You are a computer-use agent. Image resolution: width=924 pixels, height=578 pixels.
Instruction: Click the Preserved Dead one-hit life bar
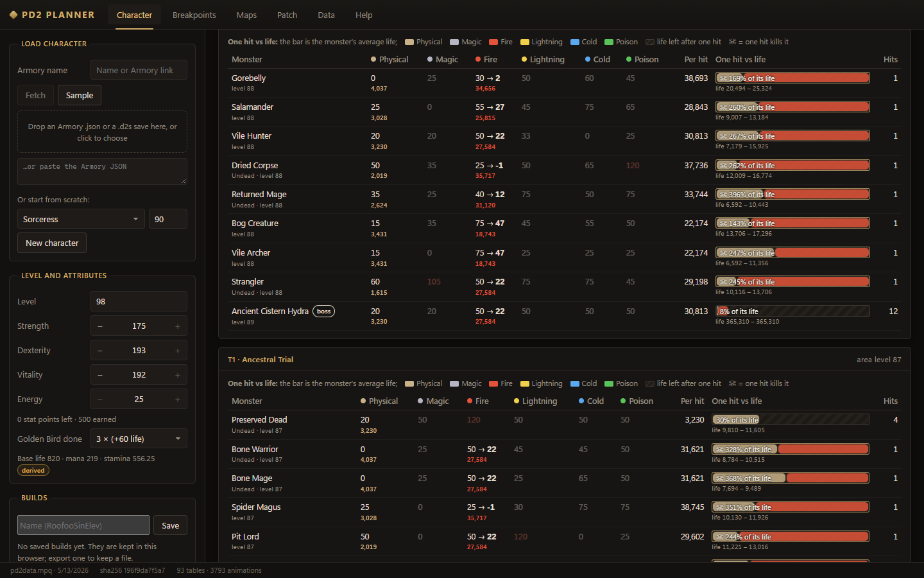(x=791, y=420)
